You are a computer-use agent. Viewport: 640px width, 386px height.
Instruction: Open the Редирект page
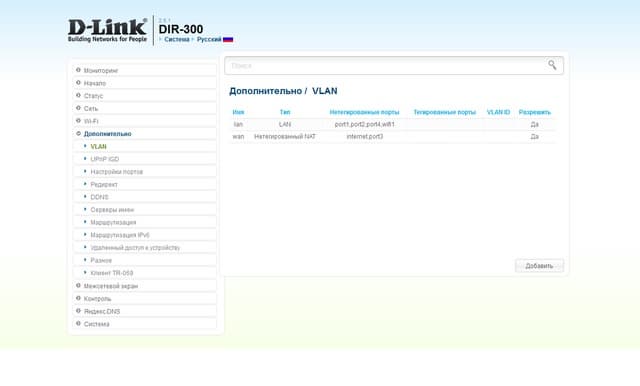144,184
